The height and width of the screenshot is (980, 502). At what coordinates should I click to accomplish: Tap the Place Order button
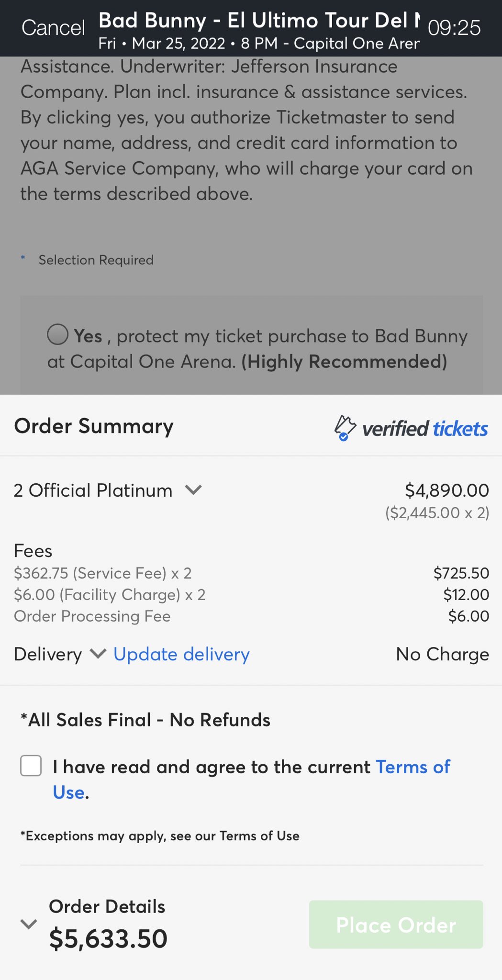396,924
